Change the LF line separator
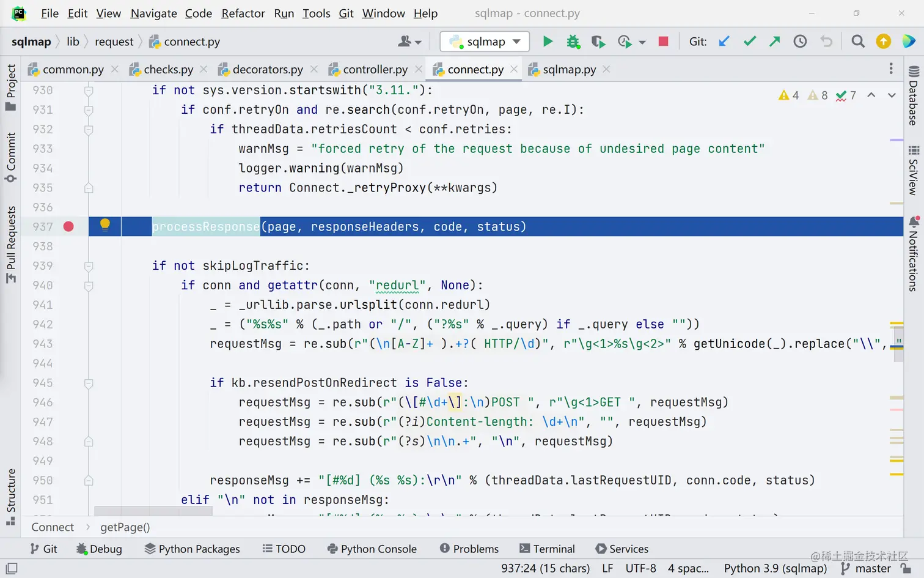The width and height of the screenshot is (924, 578). (607, 568)
